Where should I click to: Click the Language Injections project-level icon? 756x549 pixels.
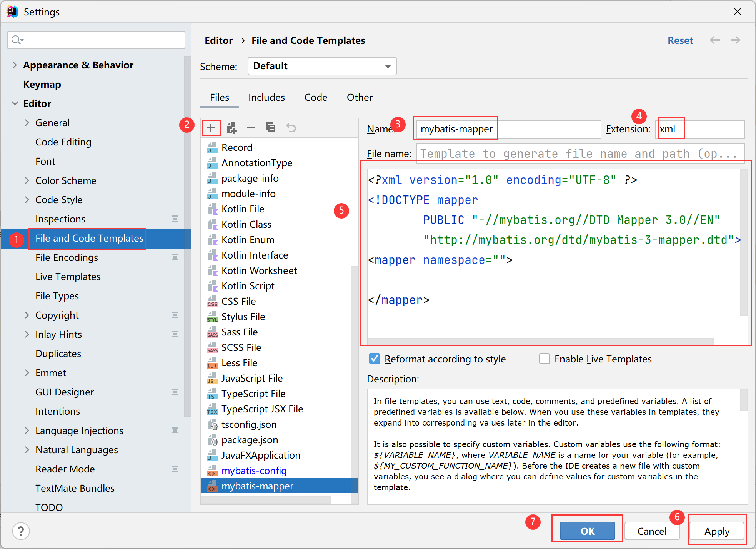tap(175, 430)
